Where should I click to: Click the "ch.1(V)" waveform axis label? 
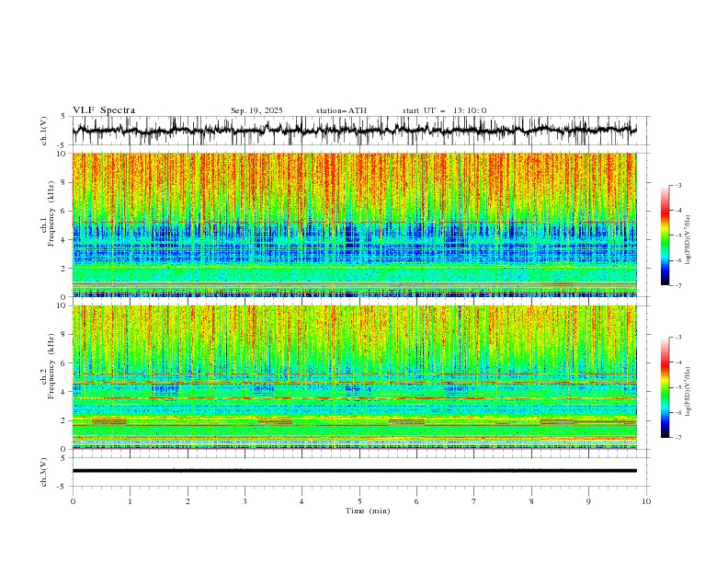click(44, 131)
